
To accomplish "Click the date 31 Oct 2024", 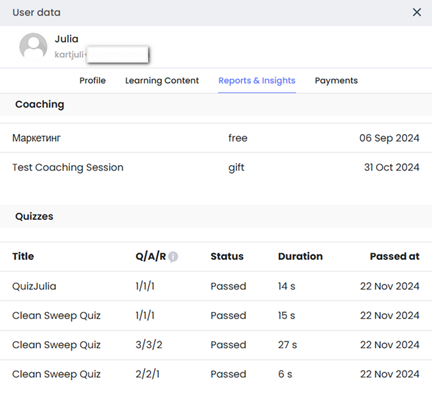I will (391, 167).
